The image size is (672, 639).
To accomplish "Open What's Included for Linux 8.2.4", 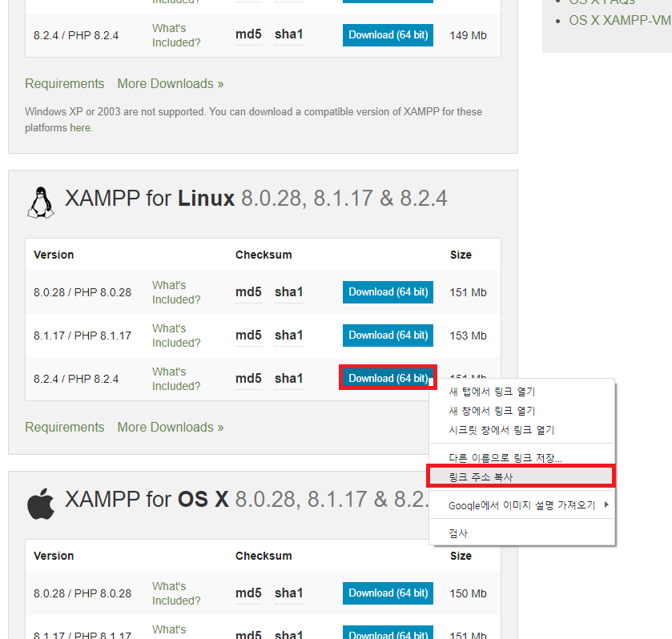I will (x=176, y=379).
